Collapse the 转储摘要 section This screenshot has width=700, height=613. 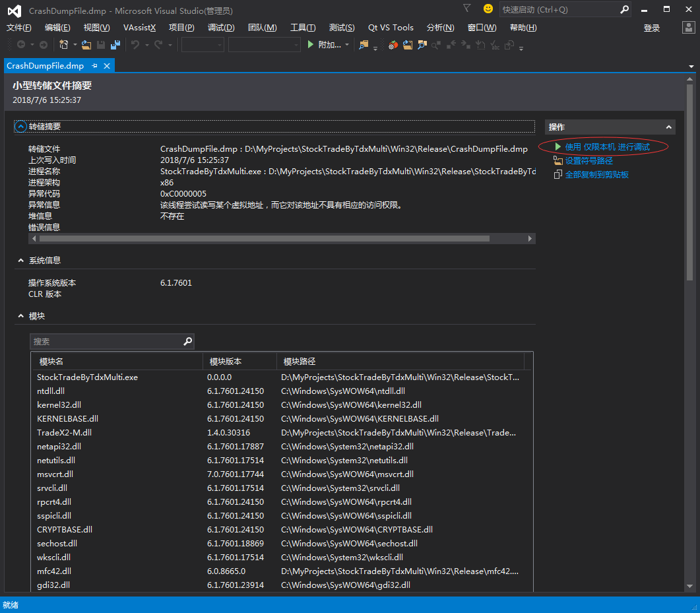pos(20,126)
